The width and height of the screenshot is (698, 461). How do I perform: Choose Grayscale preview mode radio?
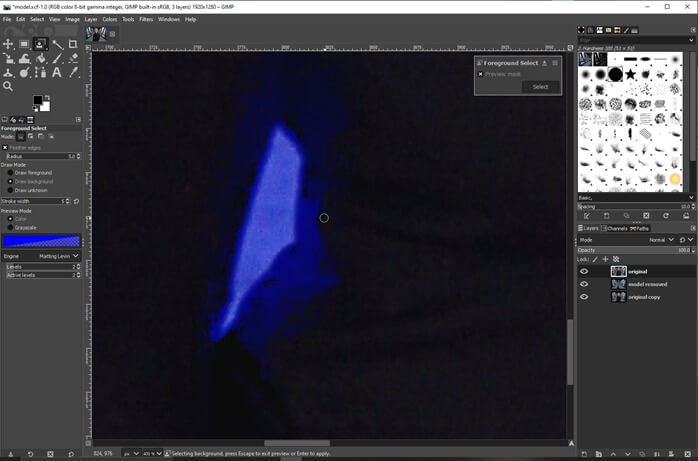[x=10, y=227]
